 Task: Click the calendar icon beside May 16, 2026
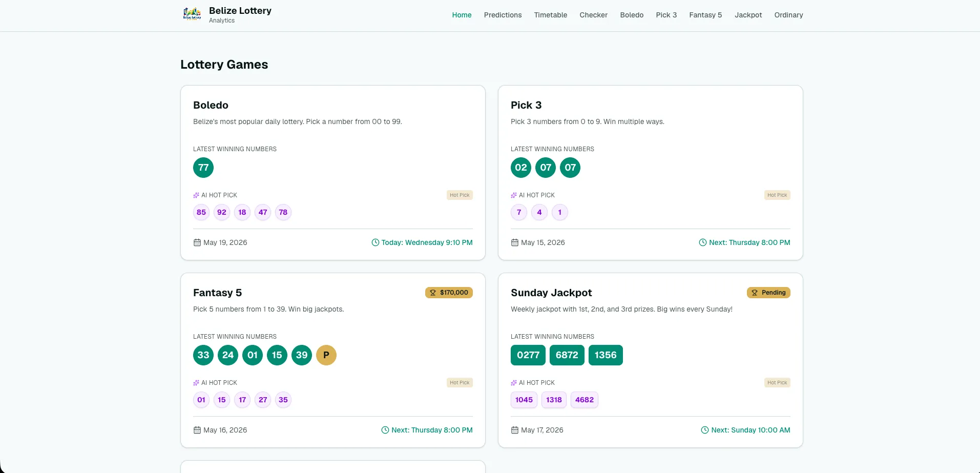click(x=197, y=430)
